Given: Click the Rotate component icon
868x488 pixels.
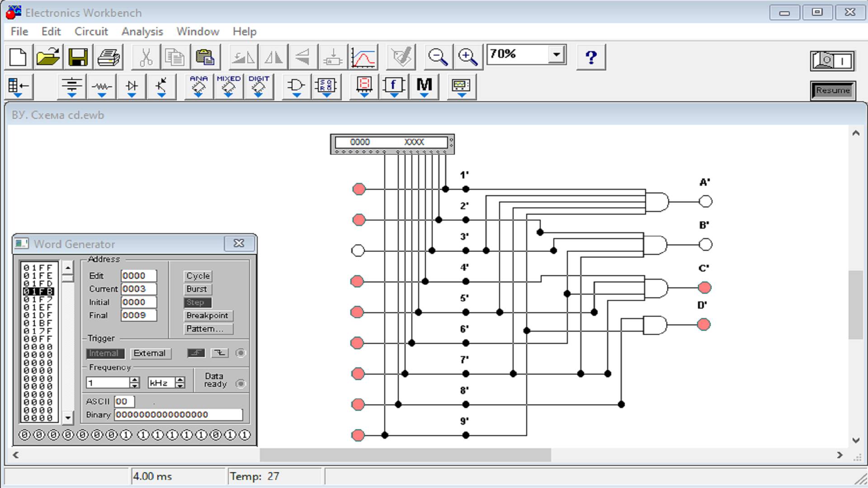Looking at the screenshot, I should [243, 57].
